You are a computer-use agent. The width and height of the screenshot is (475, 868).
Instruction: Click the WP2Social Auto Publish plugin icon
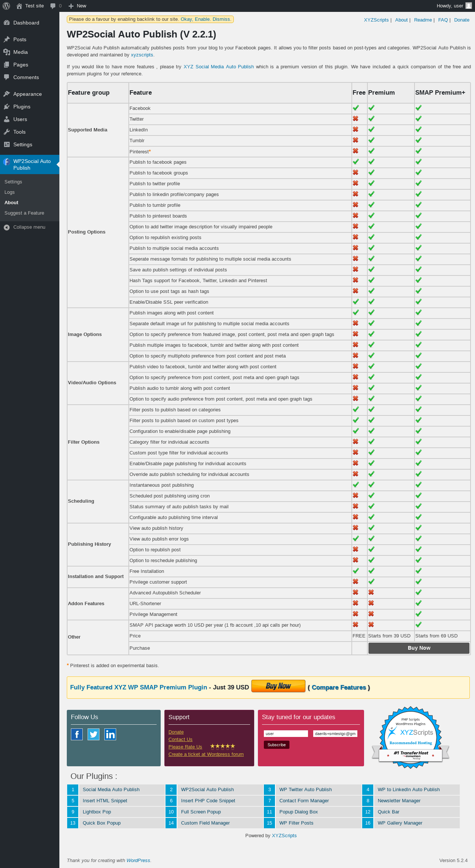pyautogui.click(x=7, y=161)
